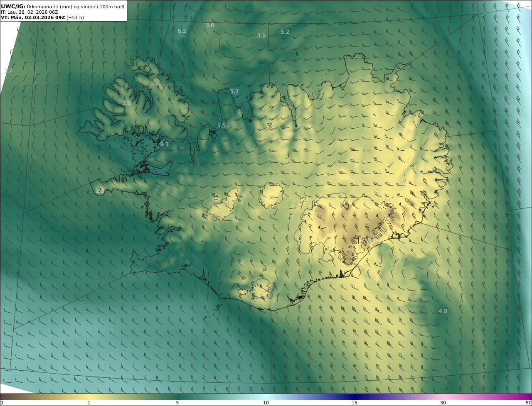Click the 3.9 value on the map
Viewport: 532px width, 406px height.
click(x=261, y=36)
